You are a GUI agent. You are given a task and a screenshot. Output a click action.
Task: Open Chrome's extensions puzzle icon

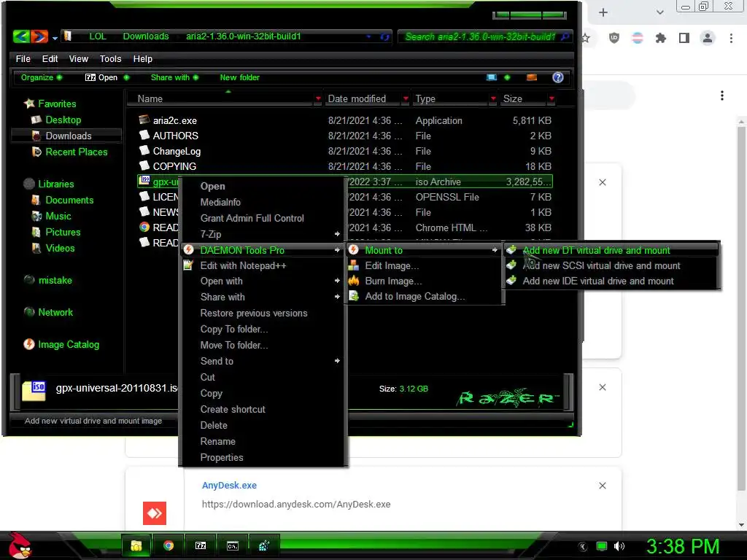tap(660, 38)
